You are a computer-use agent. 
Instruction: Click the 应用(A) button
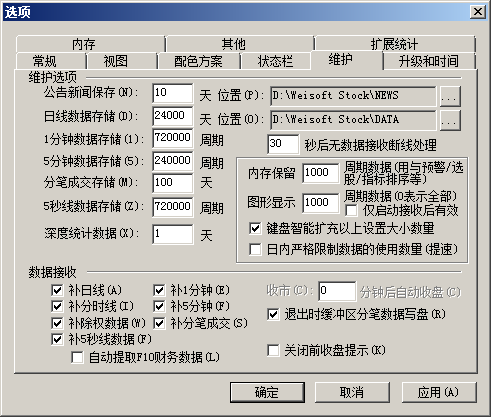tap(439, 392)
